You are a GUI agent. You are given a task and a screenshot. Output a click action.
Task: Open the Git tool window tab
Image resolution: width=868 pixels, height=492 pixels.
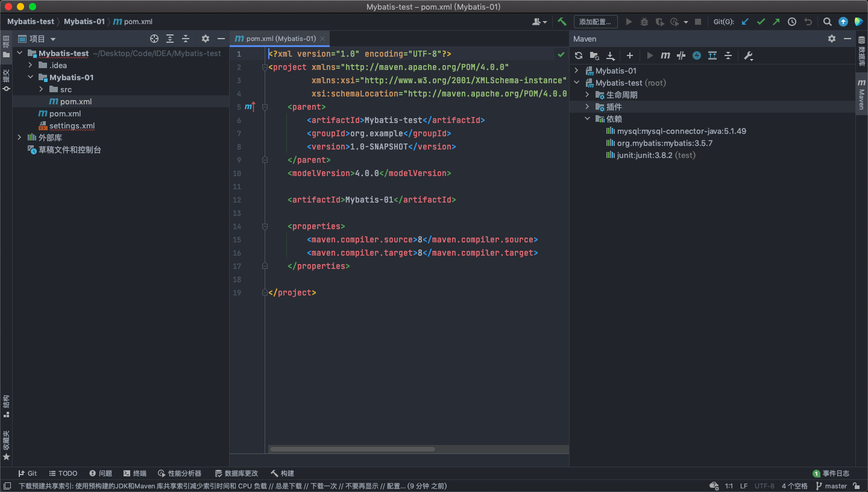[28, 473]
